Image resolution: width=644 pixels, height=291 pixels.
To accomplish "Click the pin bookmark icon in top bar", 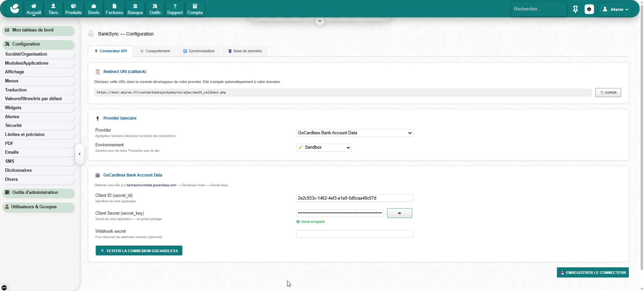I will 575,9.
